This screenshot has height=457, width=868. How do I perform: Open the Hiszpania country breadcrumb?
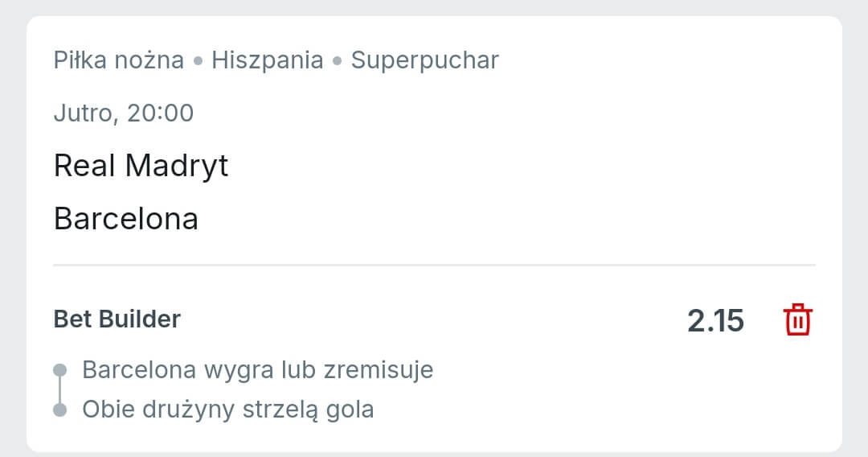(x=268, y=60)
